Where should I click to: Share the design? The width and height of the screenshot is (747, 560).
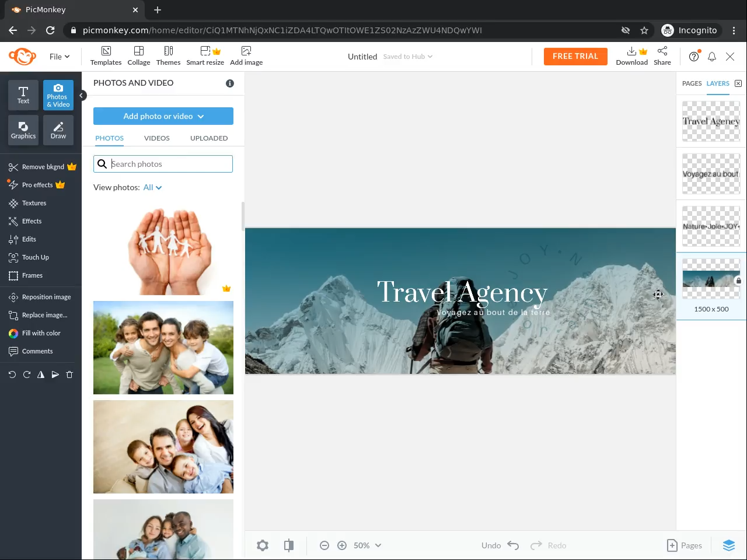pos(662,56)
